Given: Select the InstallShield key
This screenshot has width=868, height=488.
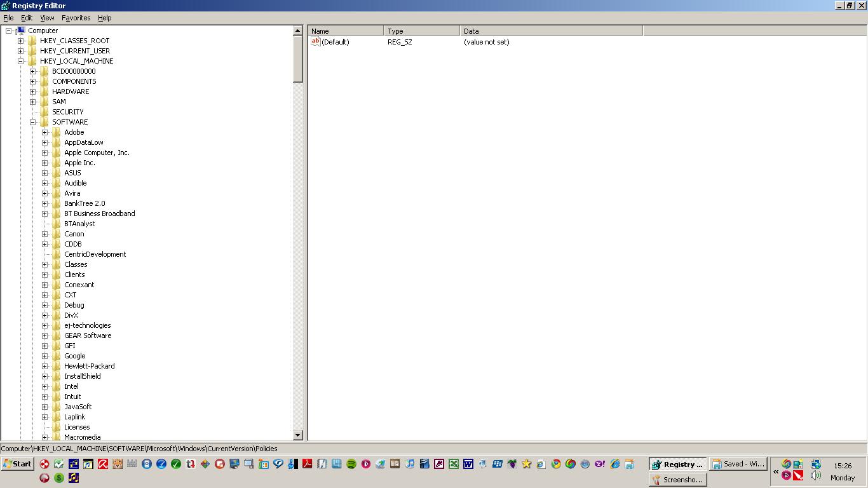Looking at the screenshot, I should [82, 376].
